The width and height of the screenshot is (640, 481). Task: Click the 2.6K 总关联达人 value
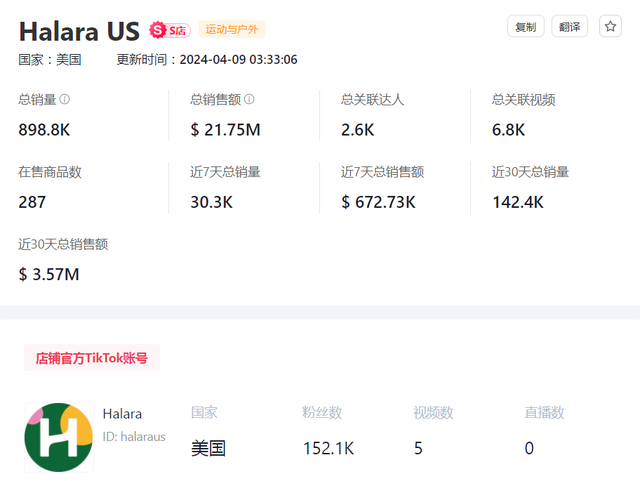pyautogui.click(x=358, y=130)
